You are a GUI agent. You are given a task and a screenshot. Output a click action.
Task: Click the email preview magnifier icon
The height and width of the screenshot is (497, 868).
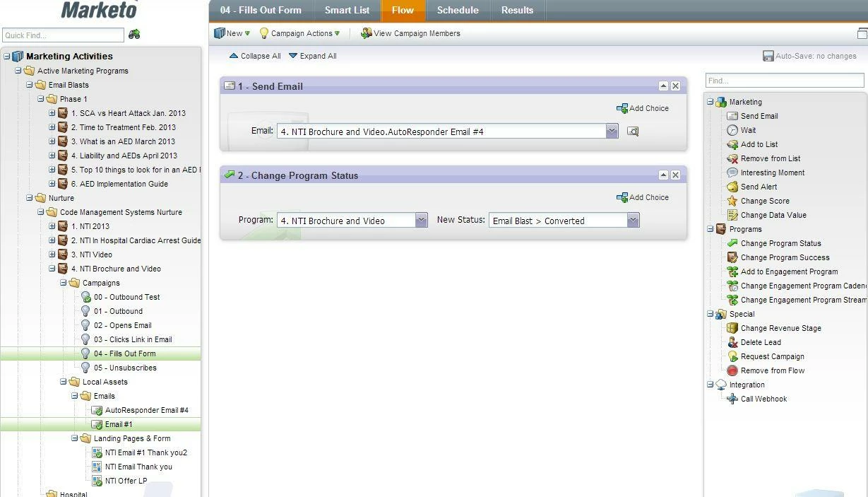[633, 131]
